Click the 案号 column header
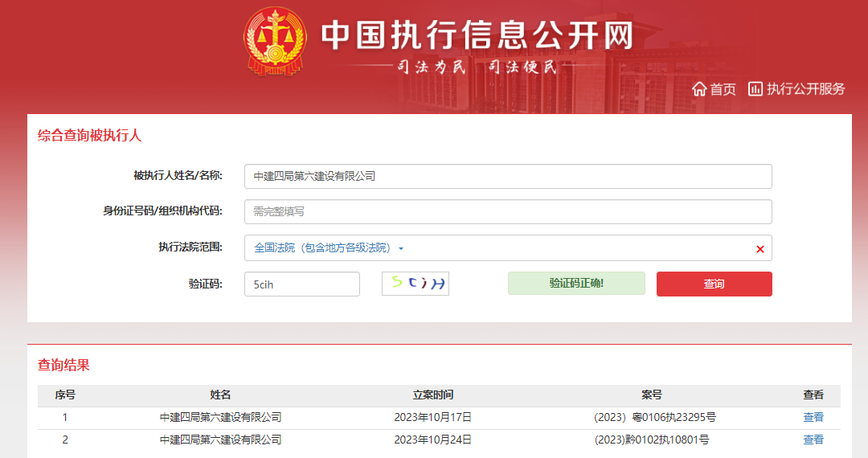This screenshot has height=458, width=868. (652, 395)
